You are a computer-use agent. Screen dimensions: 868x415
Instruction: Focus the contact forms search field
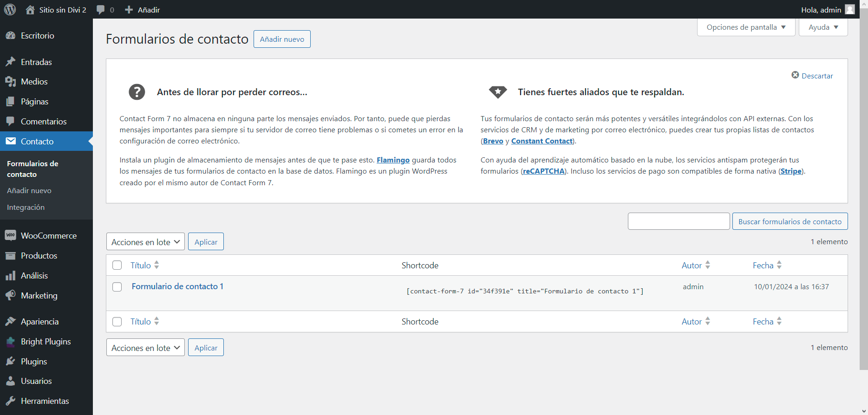point(679,221)
